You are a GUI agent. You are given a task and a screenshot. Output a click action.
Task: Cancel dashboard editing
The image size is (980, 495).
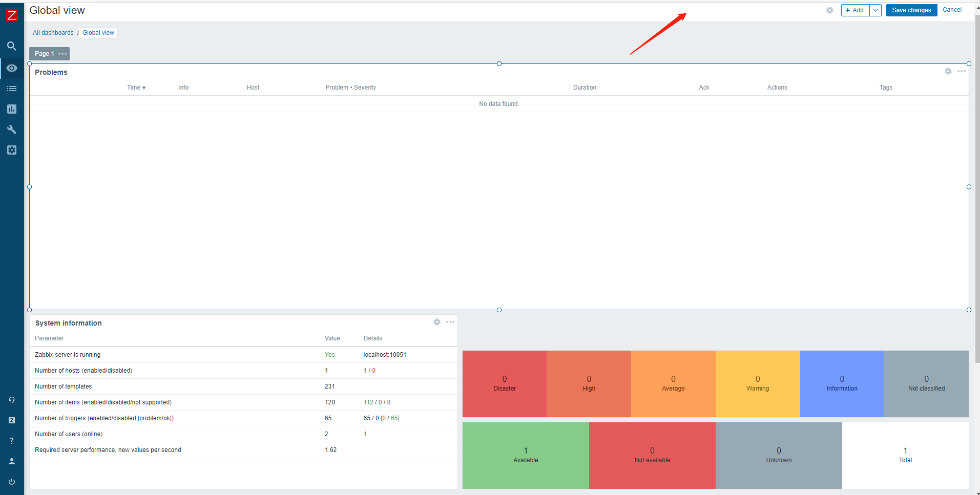point(952,10)
